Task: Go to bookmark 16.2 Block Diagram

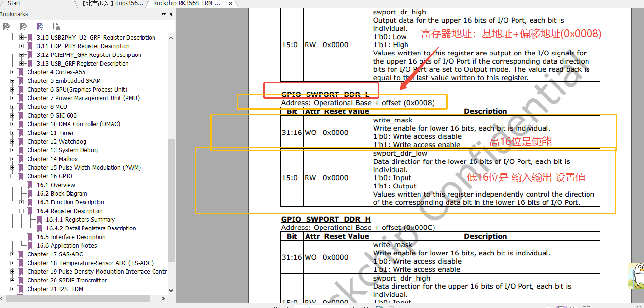Action: 62,194
